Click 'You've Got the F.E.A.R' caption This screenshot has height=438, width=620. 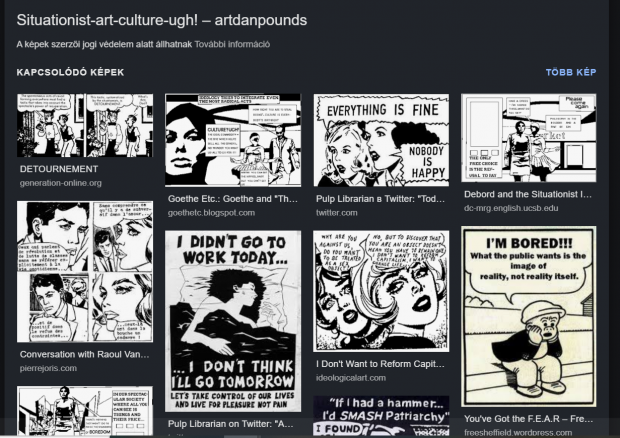528,419
